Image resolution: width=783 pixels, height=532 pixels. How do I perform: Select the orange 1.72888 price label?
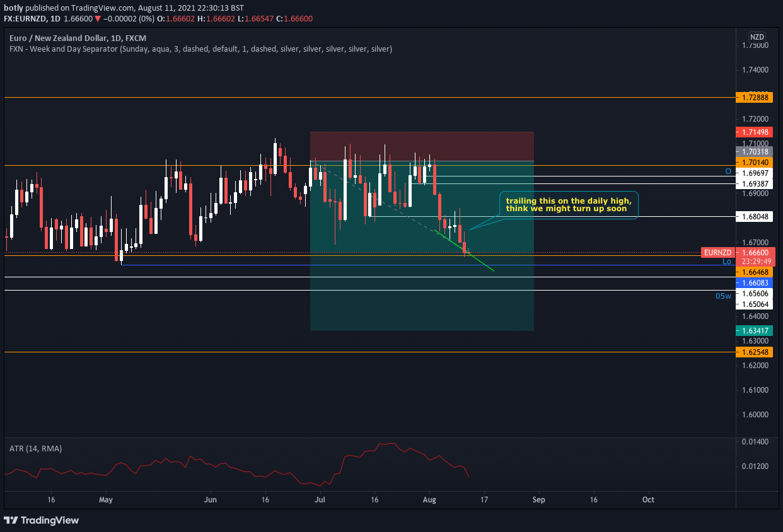(x=755, y=98)
